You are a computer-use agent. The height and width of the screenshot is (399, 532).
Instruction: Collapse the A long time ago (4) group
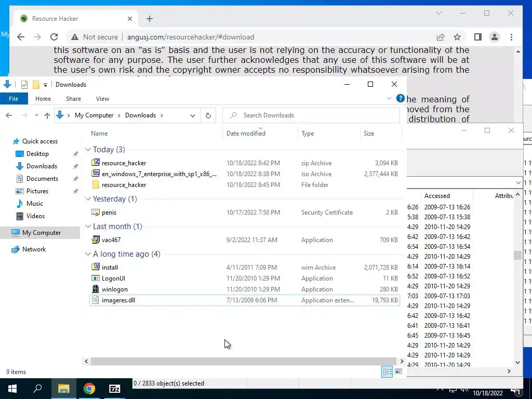click(87, 254)
